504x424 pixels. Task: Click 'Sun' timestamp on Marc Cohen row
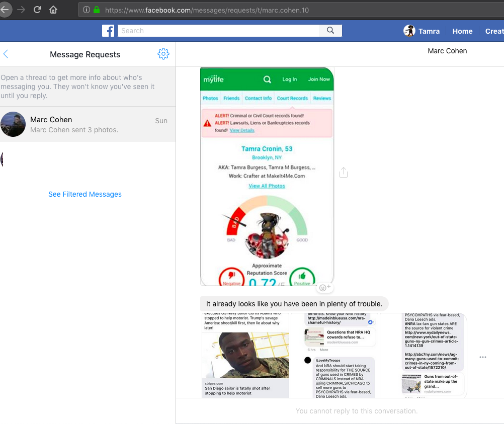click(161, 121)
